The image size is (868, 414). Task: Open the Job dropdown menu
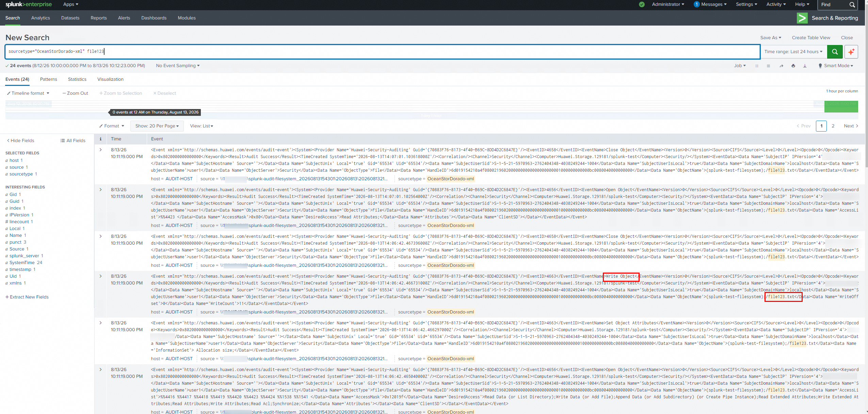click(740, 66)
